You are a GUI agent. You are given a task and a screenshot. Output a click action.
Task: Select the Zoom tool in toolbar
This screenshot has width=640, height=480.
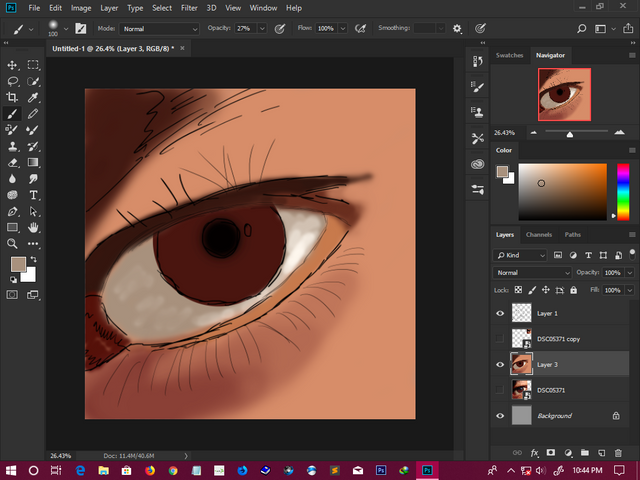[12, 243]
